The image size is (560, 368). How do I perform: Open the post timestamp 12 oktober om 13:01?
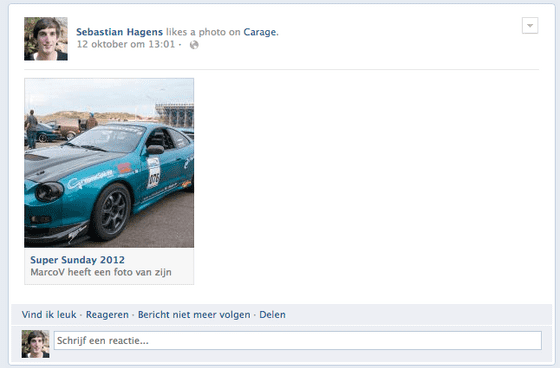(x=126, y=44)
